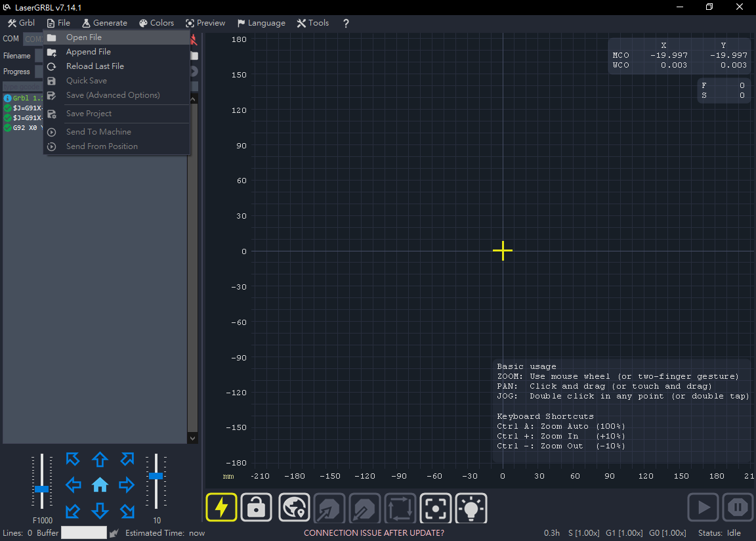The height and width of the screenshot is (541, 756).
Task: Adjust the jog step slider labeled 10
Action: (x=156, y=475)
